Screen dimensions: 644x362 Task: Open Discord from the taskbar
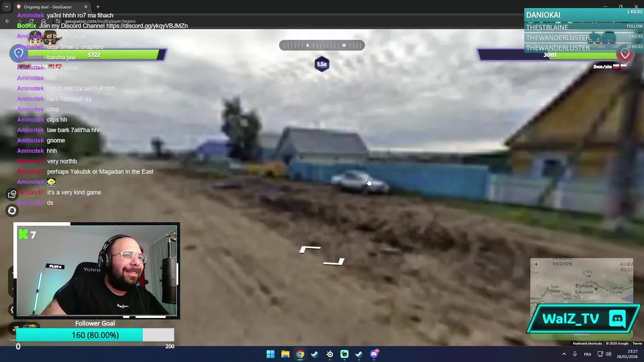[x=374, y=354]
